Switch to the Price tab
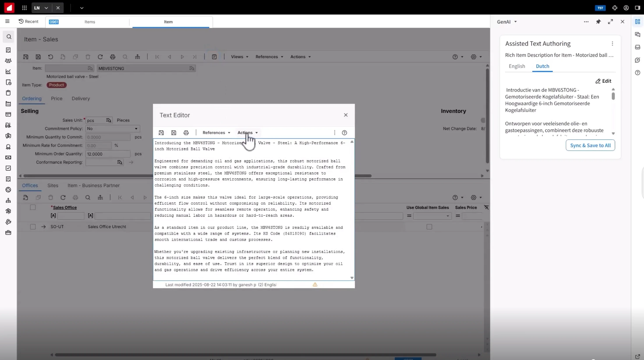Viewport: 644px width, 360px height. pyautogui.click(x=57, y=98)
